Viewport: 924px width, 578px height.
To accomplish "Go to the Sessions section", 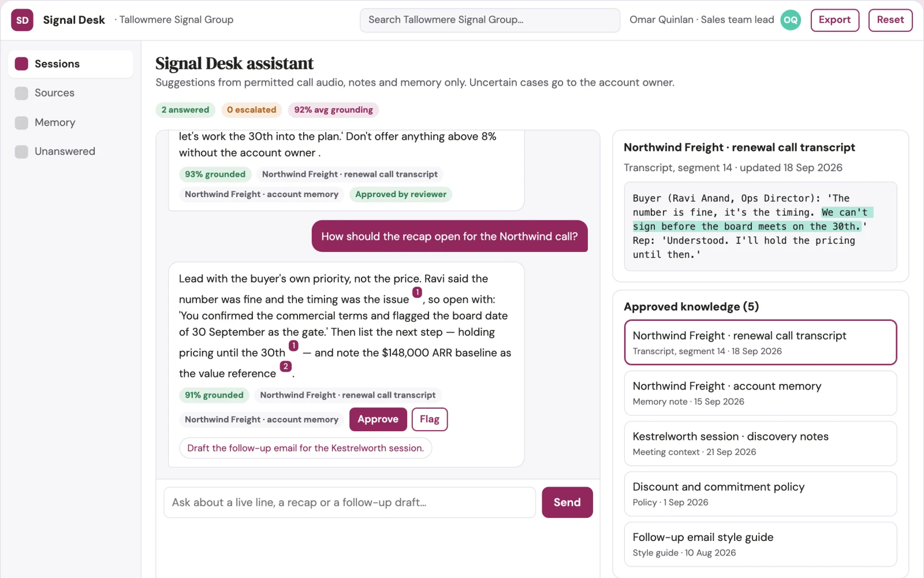I will (70, 64).
